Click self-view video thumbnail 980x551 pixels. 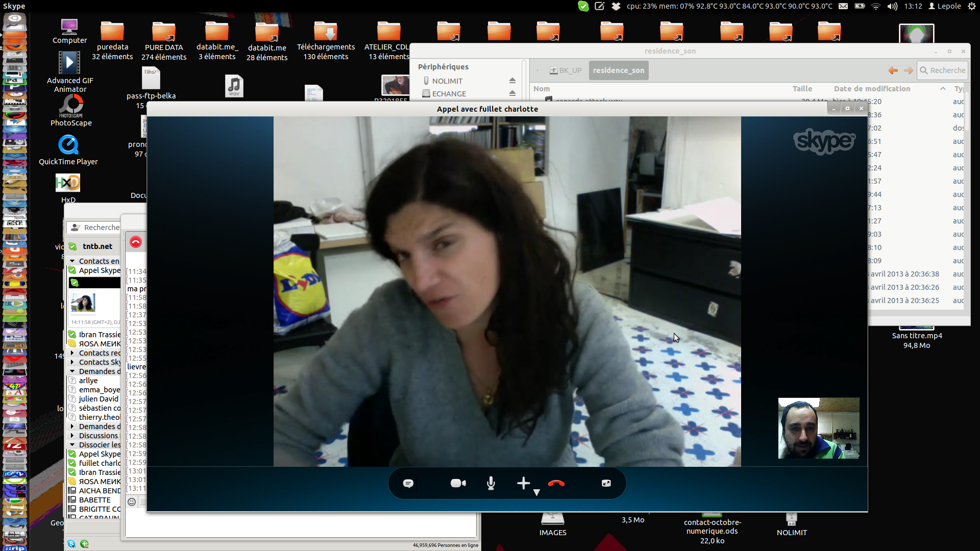point(818,428)
